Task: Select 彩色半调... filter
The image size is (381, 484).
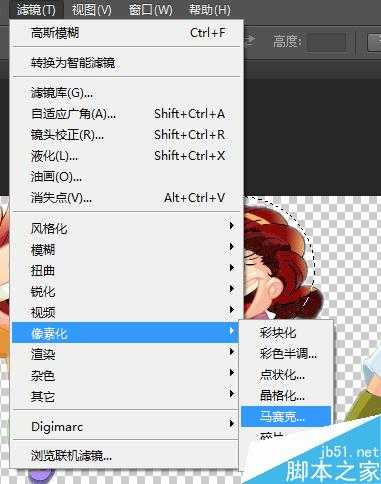Action: [x=286, y=354]
